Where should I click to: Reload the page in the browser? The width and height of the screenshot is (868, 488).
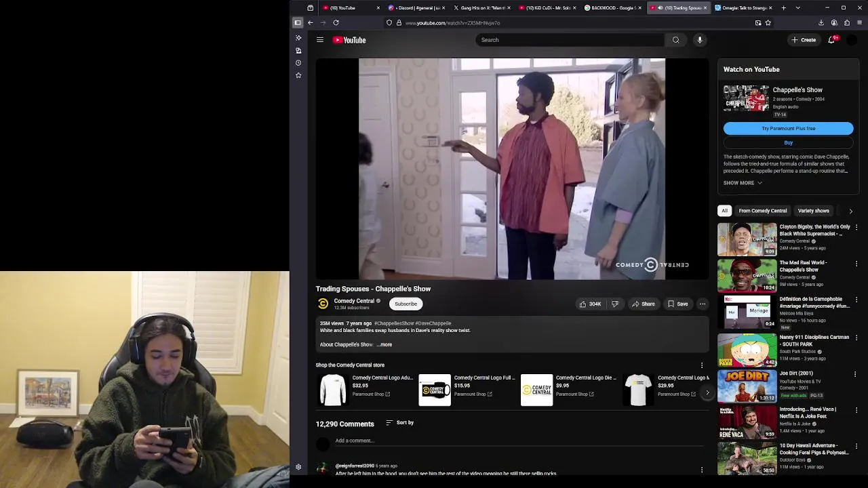(x=336, y=22)
